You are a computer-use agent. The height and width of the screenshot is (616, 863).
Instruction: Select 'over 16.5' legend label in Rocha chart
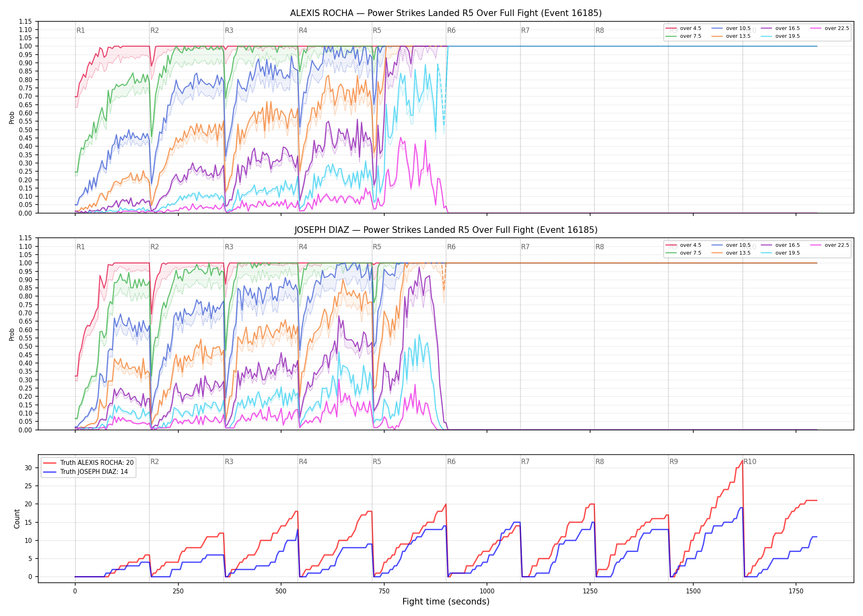click(x=787, y=28)
